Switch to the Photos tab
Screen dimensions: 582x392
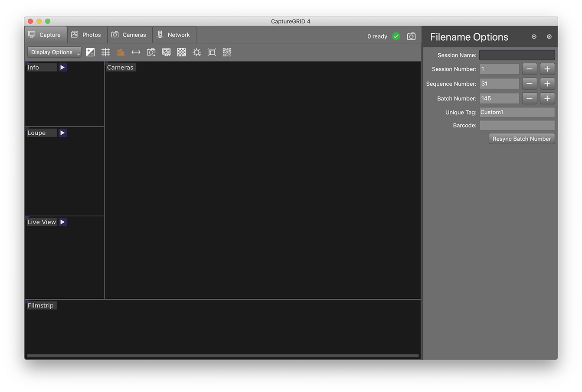click(x=87, y=34)
